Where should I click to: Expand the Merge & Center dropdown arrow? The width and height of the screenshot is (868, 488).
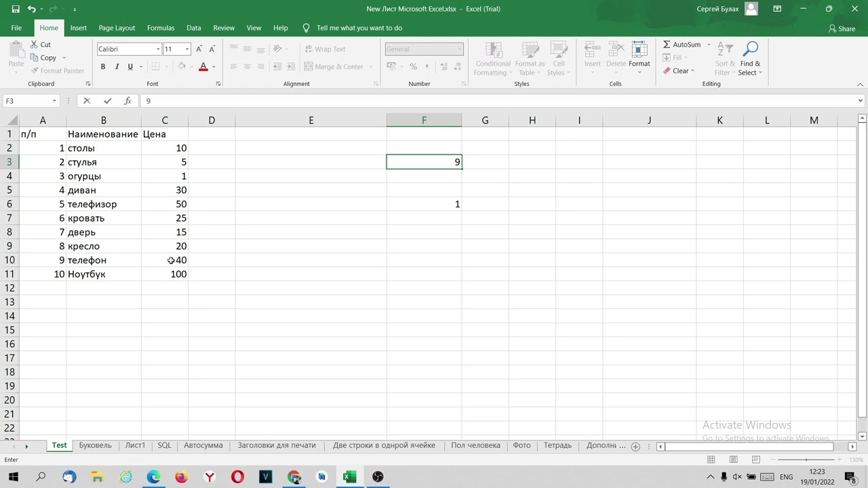(371, 66)
